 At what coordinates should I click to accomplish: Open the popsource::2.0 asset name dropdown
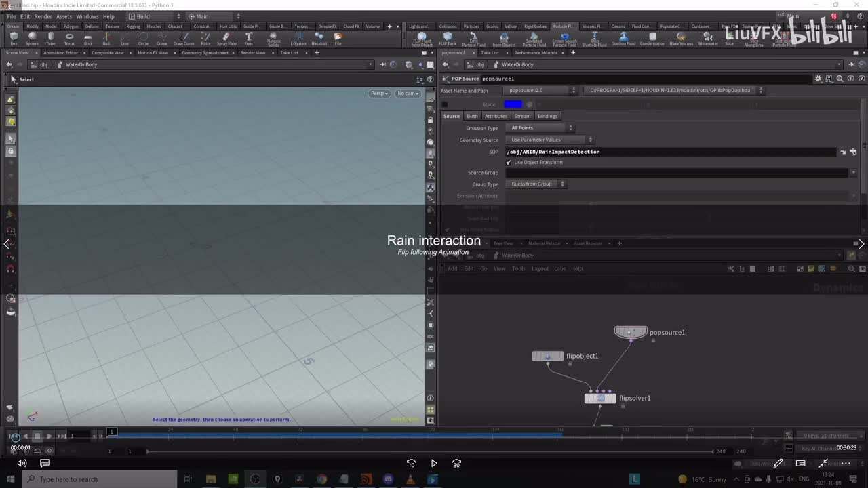[x=541, y=90]
